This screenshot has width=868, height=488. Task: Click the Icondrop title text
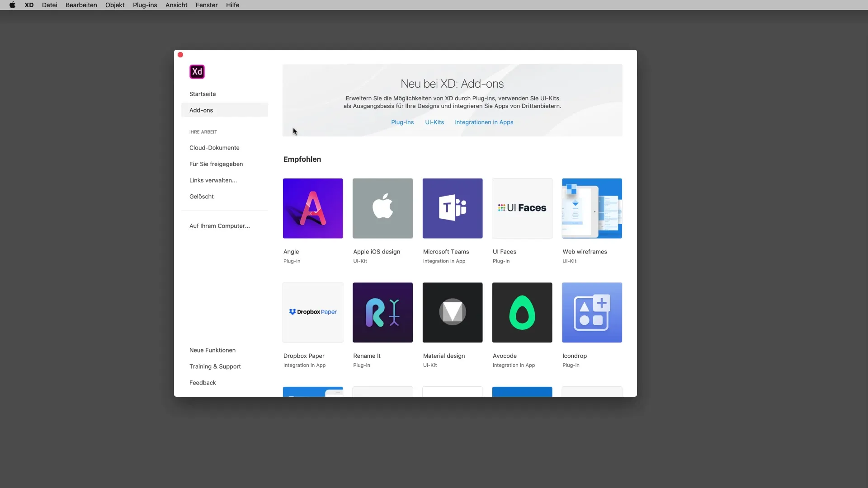575,356
